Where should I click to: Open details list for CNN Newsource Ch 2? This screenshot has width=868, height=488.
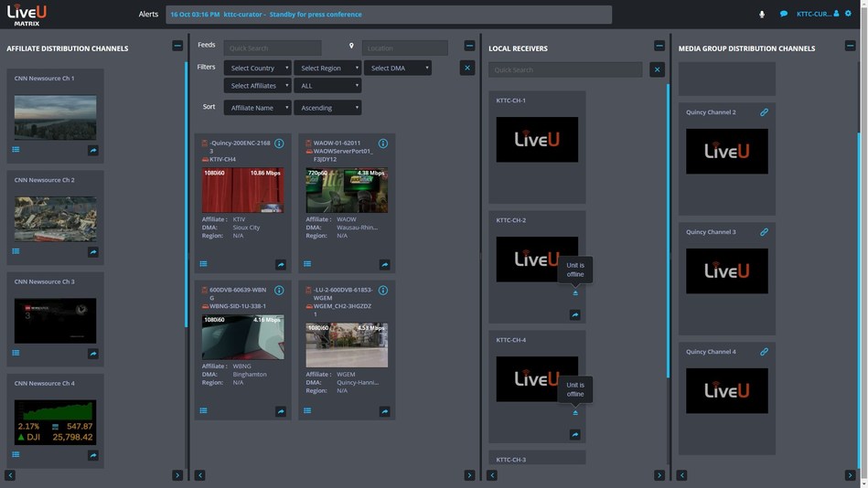tap(16, 251)
